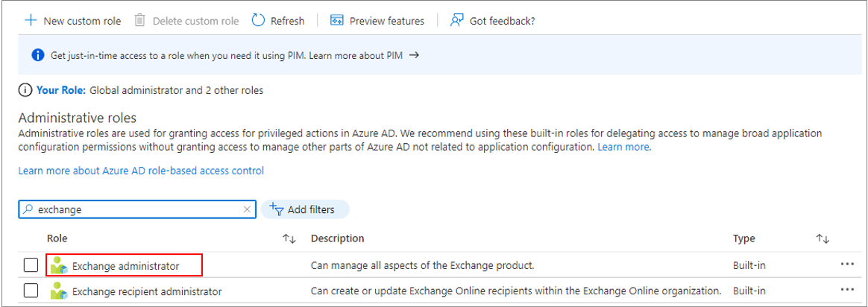Open more options for Exchange administrator row
The image size is (868, 307).
pos(847,265)
